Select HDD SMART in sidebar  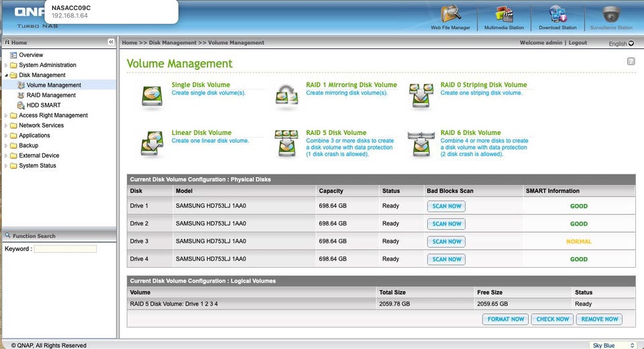tap(44, 105)
